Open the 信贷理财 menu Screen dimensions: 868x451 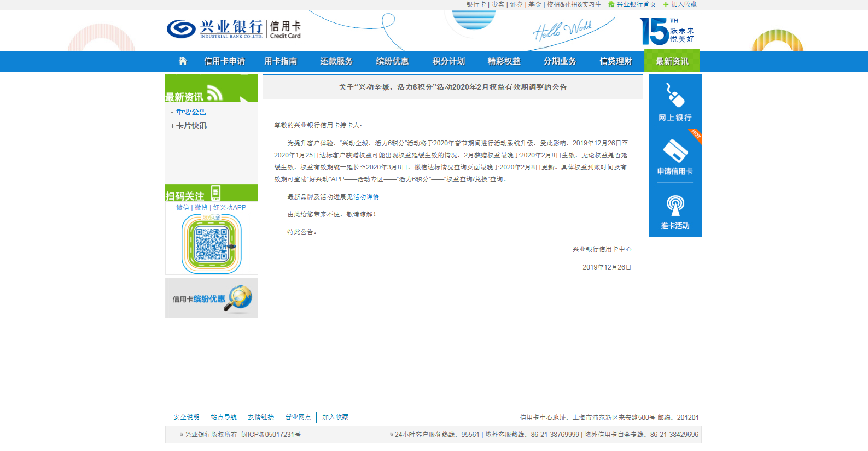pyautogui.click(x=616, y=61)
